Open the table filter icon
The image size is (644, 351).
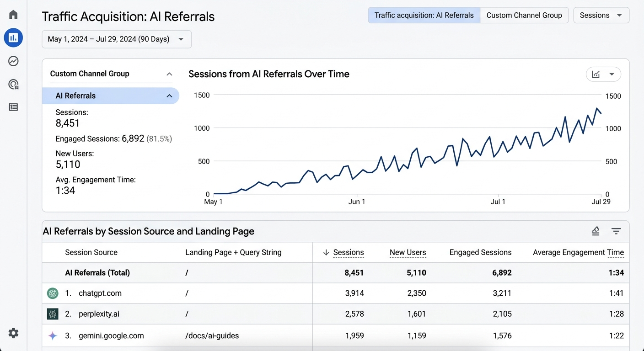point(616,231)
